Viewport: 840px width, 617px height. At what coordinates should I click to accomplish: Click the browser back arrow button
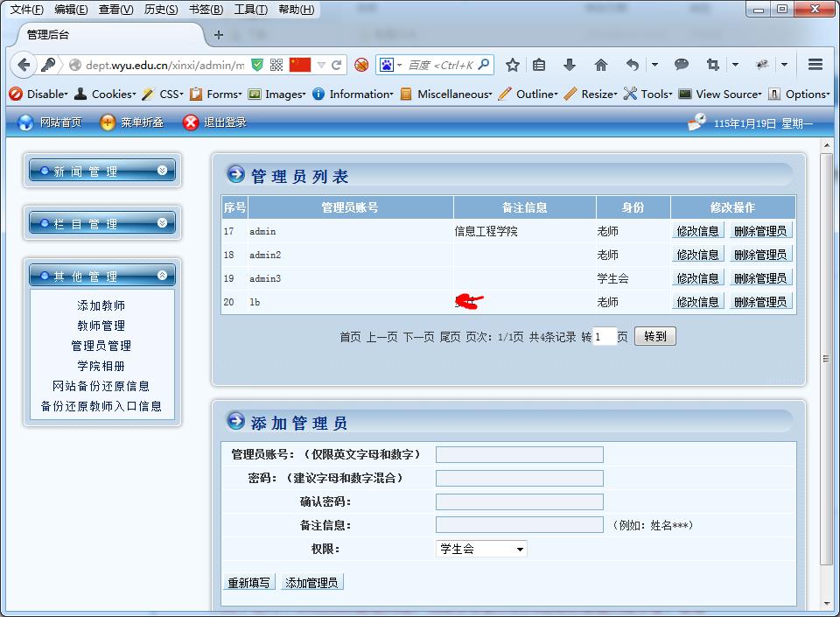(24, 66)
